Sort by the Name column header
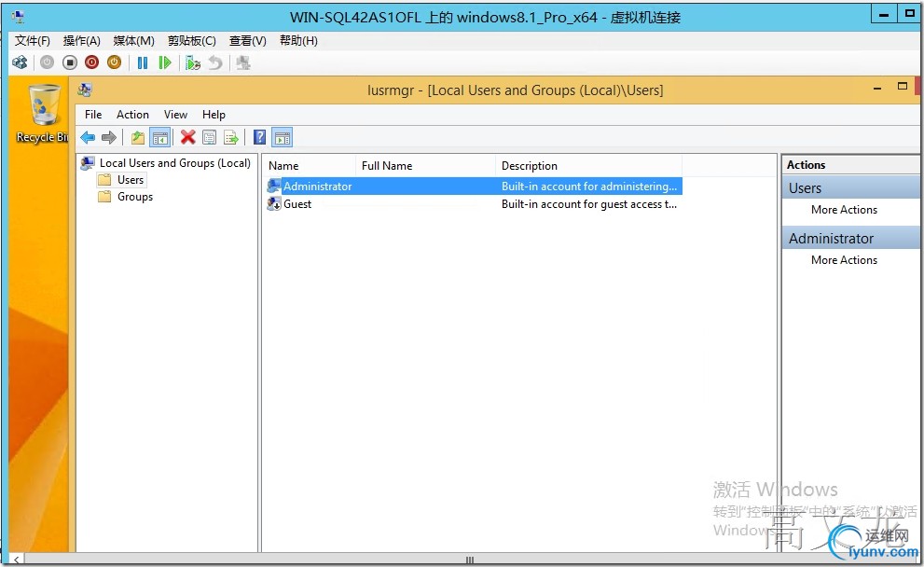The image size is (924, 567). coord(309,166)
